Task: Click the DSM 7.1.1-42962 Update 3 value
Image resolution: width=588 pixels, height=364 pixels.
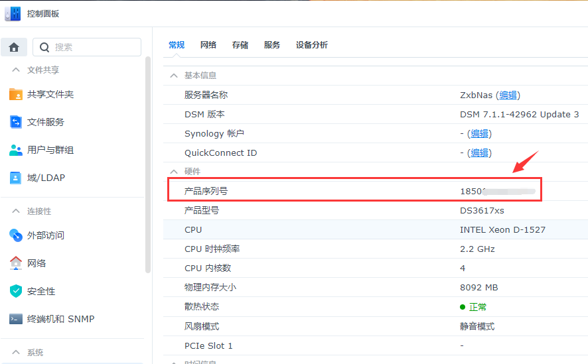Action: tap(520, 114)
